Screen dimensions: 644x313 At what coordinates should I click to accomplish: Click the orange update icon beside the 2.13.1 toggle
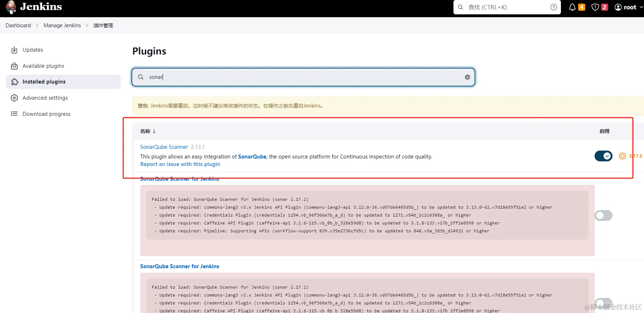pyautogui.click(x=623, y=156)
